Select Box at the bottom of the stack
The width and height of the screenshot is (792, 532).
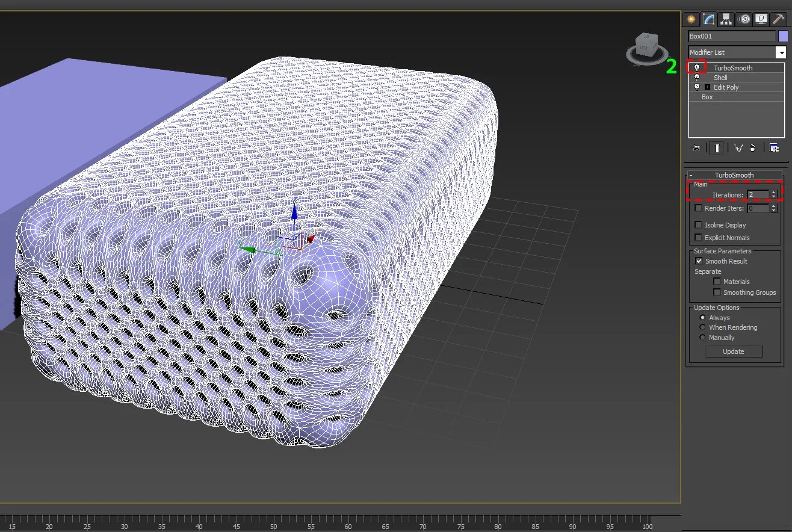[x=707, y=97]
